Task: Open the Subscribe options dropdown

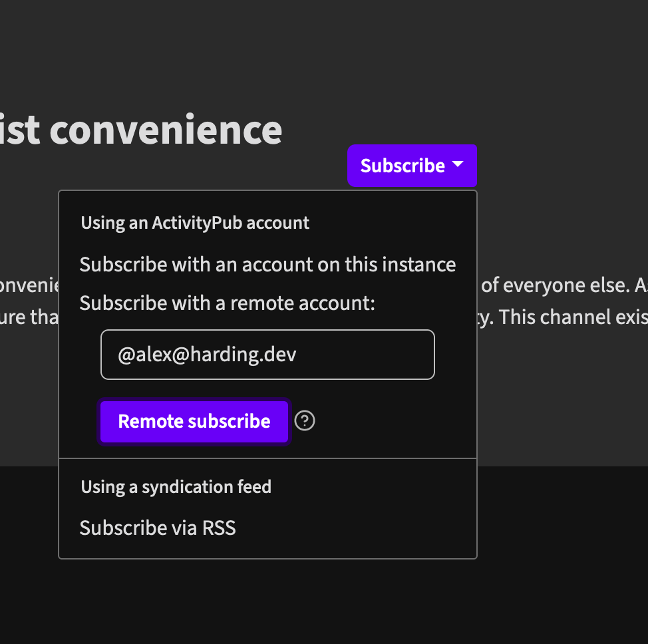Action: coord(412,166)
